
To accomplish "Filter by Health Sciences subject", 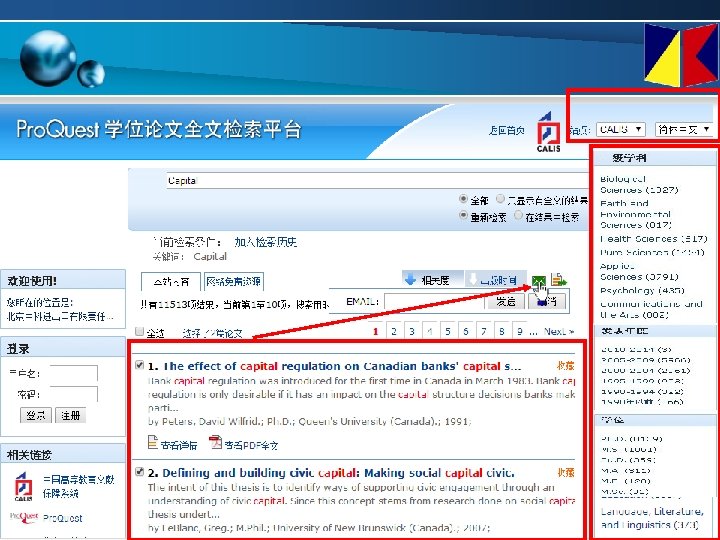I will tap(653, 239).
